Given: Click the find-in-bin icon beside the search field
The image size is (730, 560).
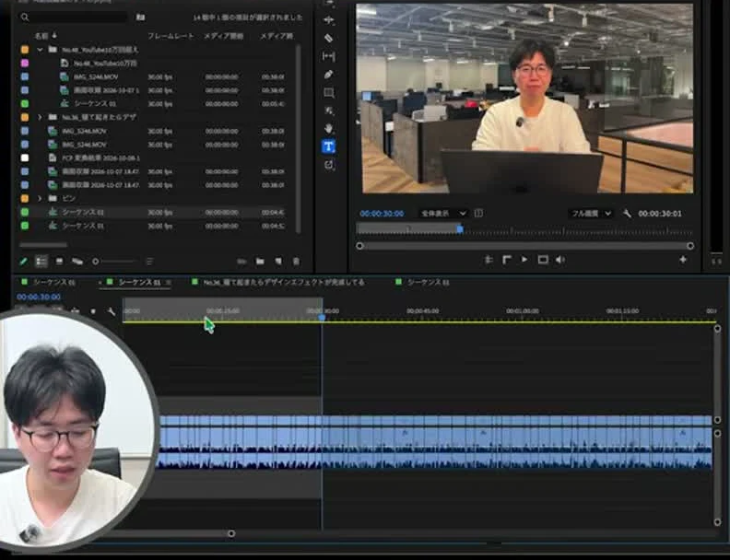Looking at the screenshot, I should pos(140,17).
